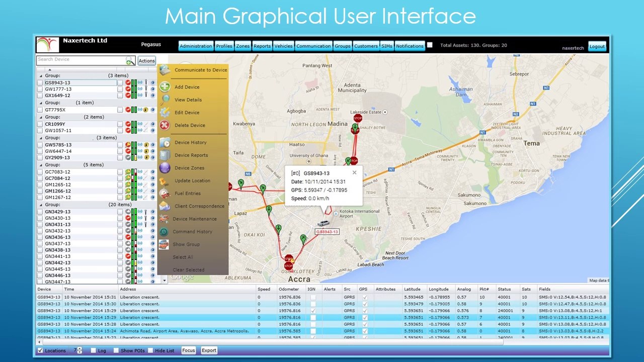Enable the Show POIs checkbox
The height and width of the screenshot is (362, 644).
click(116, 350)
